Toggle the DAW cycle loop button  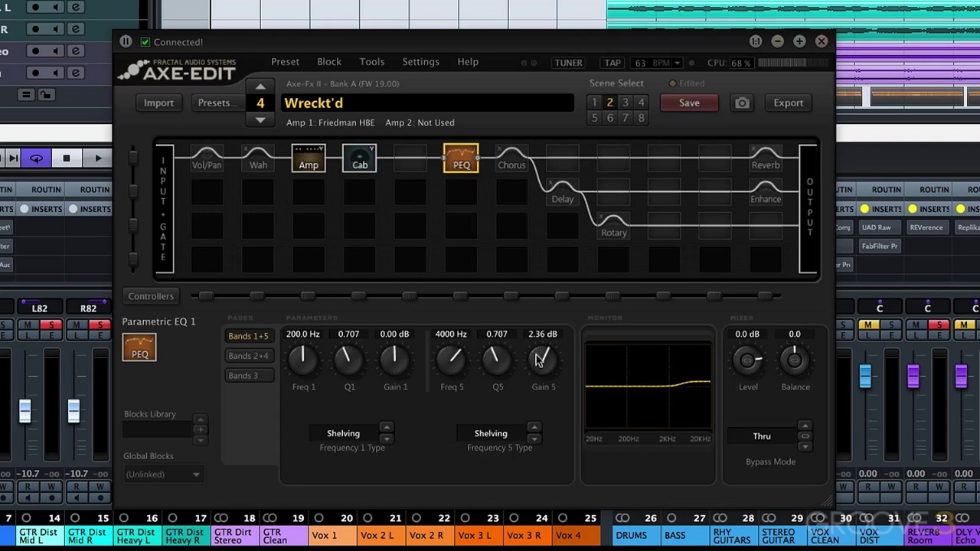tap(36, 158)
